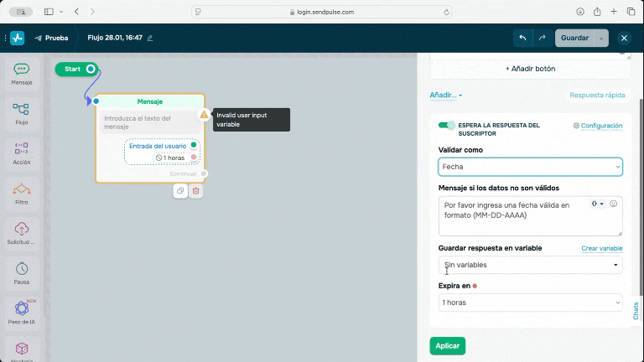
Task: Delete the message node with trash icon
Action: (196, 191)
